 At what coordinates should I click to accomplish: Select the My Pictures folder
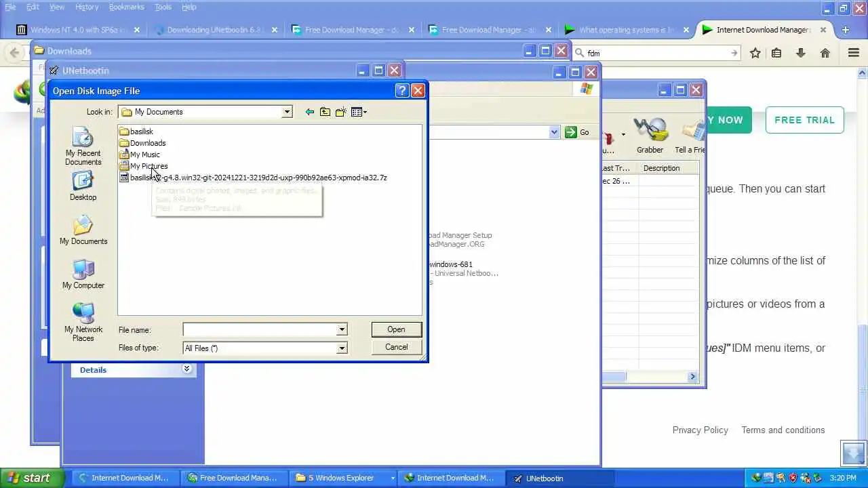coord(144,166)
